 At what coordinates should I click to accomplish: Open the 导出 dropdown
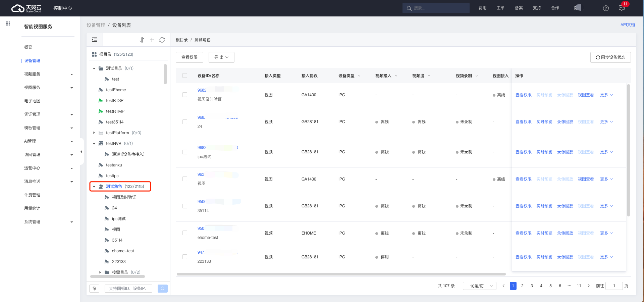click(x=221, y=57)
